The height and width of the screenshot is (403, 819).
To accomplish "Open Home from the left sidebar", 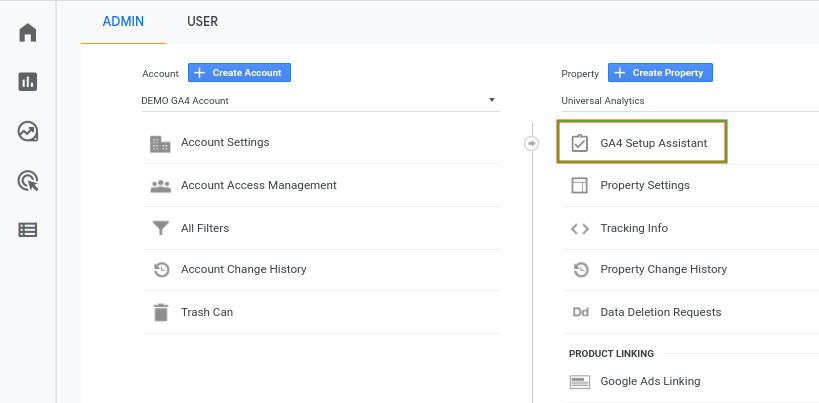I will (x=28, y=33).
